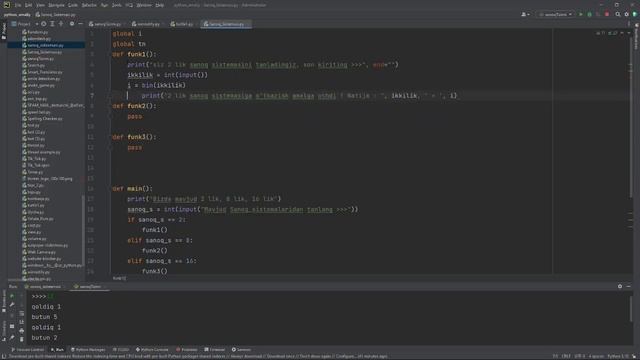
Task: Toggle the Run tool window button
Action: 57,350
